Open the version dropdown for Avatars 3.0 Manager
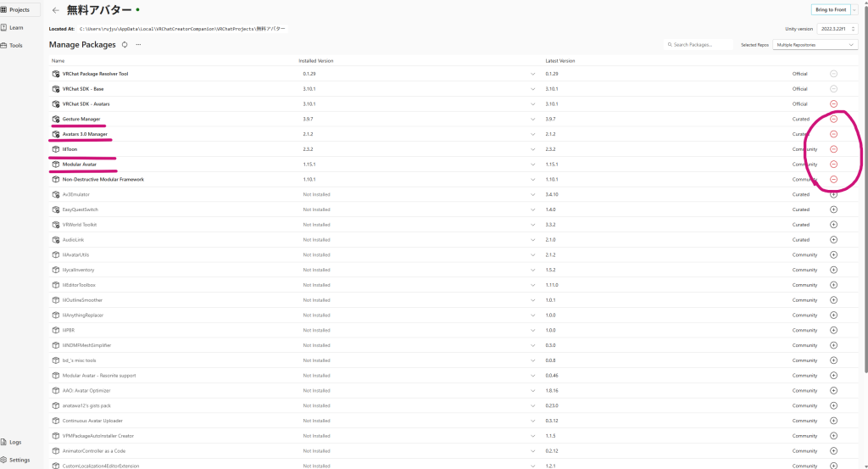868x469 pixels. pos(533,134)
